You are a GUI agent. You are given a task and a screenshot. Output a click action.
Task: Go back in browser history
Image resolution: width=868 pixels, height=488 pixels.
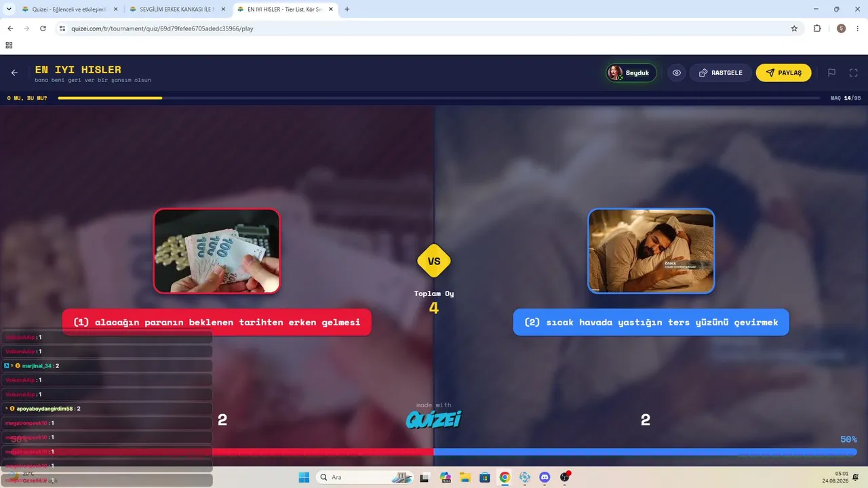[10, 28]
